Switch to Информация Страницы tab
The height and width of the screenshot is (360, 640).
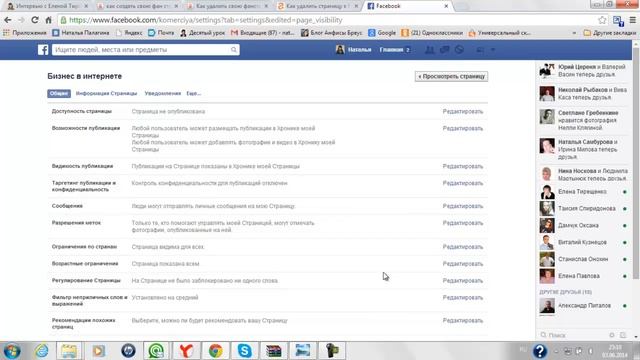pos(107,93)
